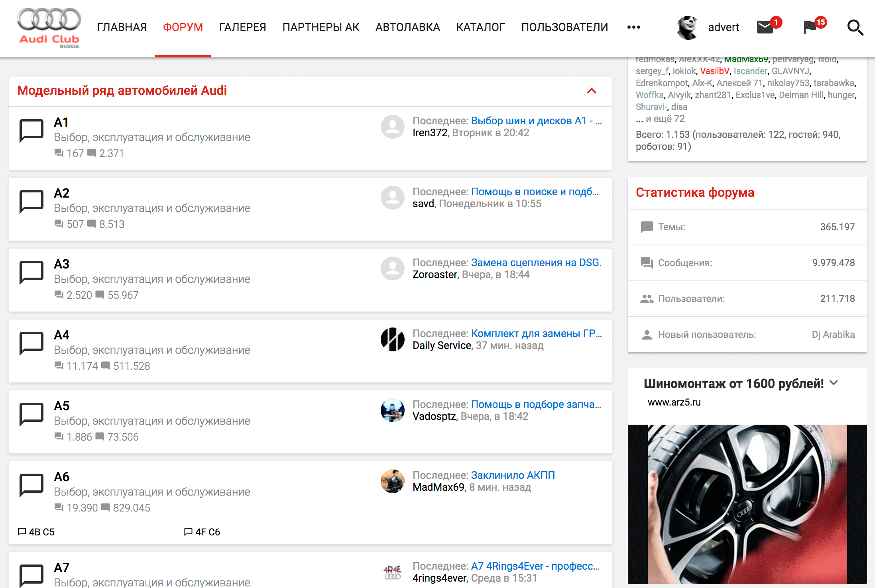This screenshot has width=875, height=588.
Task: Open the A2 forum title
Action: 62,193
